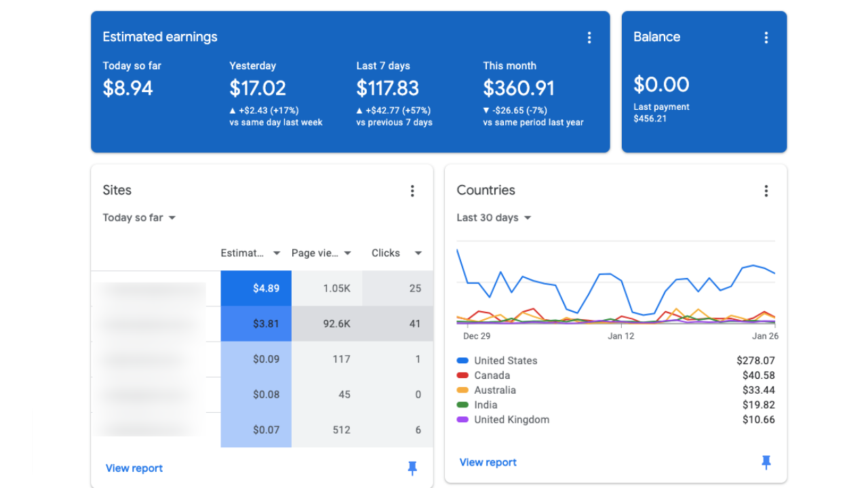The height and width of the screenshot is (488, 868).
Task: Click the United States blue legend swatch
Action: (x=462, y=361)
